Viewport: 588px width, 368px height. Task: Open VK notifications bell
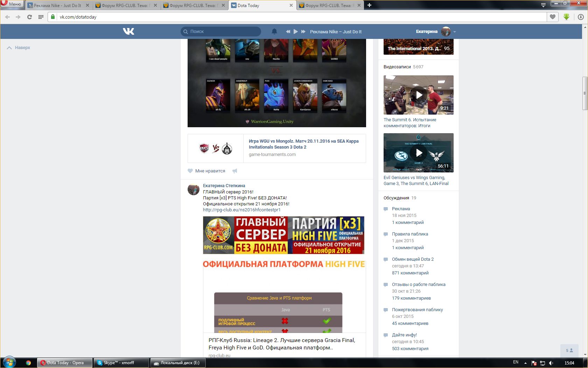(x=274, y=32)
